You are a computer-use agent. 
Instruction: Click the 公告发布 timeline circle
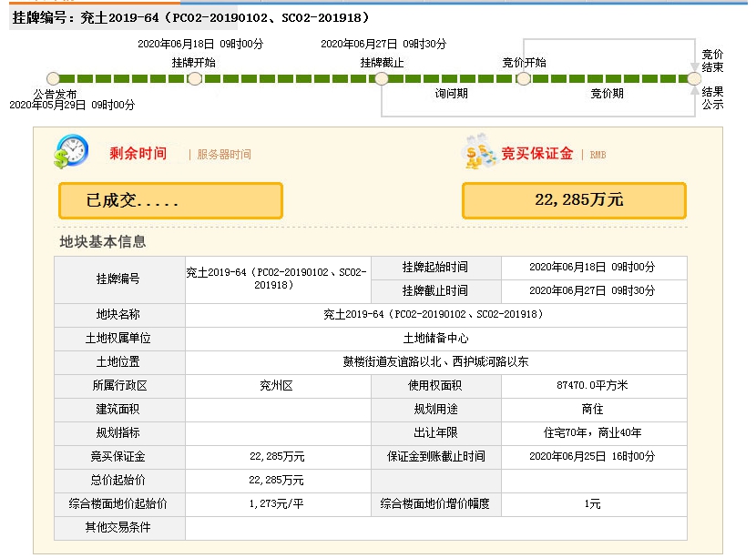click(x=53, y=79)
